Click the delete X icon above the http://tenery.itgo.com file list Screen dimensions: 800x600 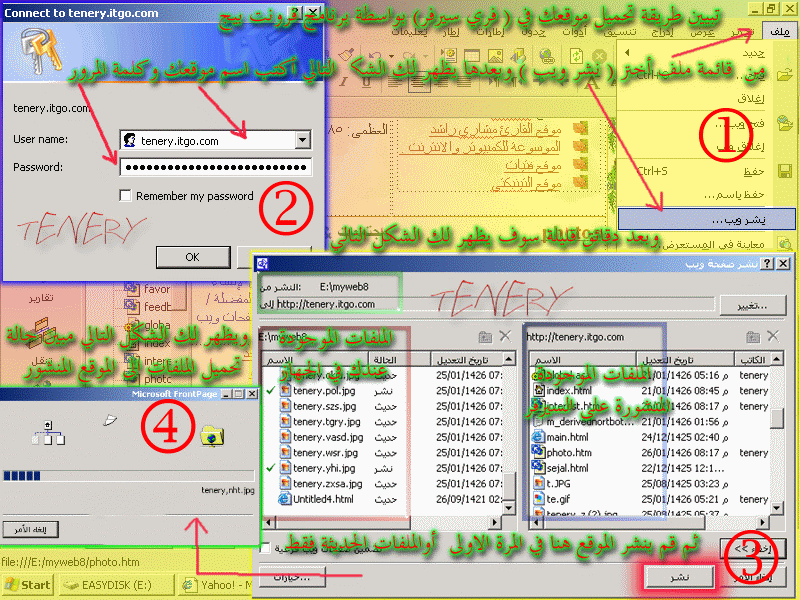click(x=773, y=336)
